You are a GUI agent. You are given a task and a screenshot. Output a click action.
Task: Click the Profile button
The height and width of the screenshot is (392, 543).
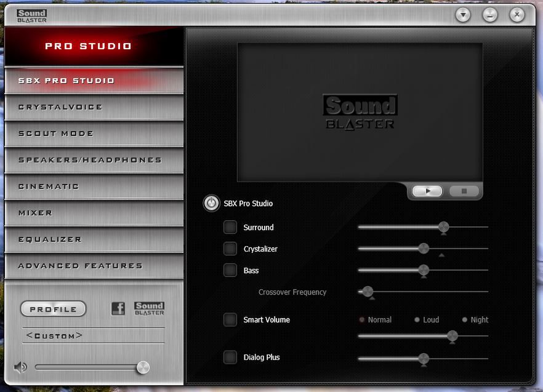click(53, 309)
